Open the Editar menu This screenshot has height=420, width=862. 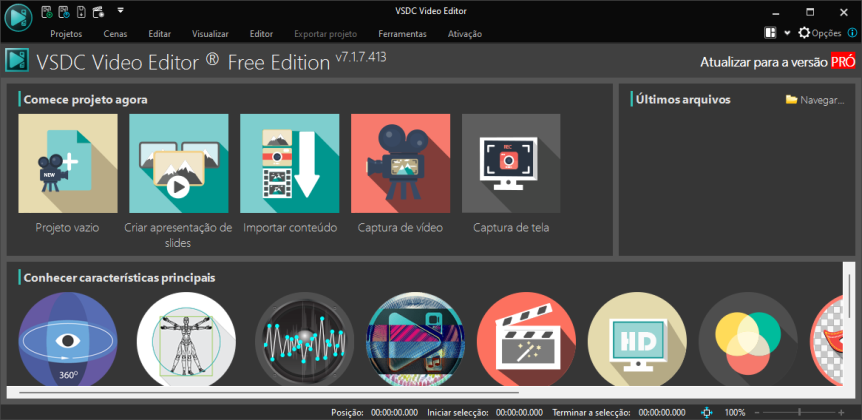(159, 34)
